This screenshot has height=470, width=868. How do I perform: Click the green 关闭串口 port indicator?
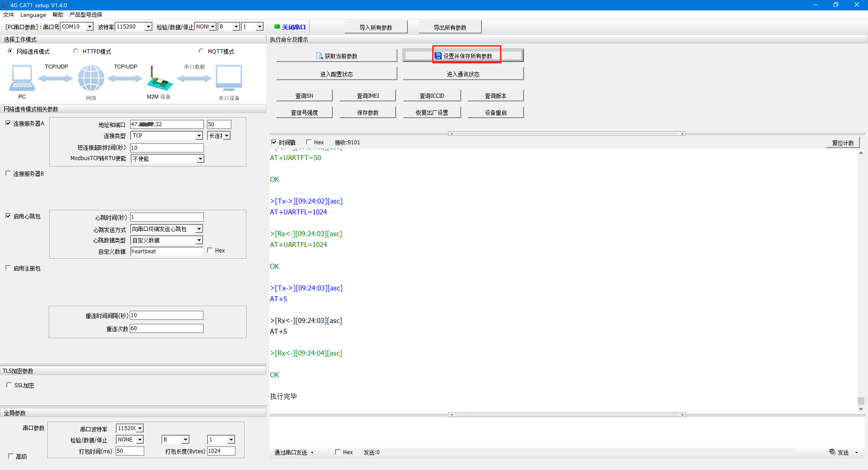[x=277, y=27]
